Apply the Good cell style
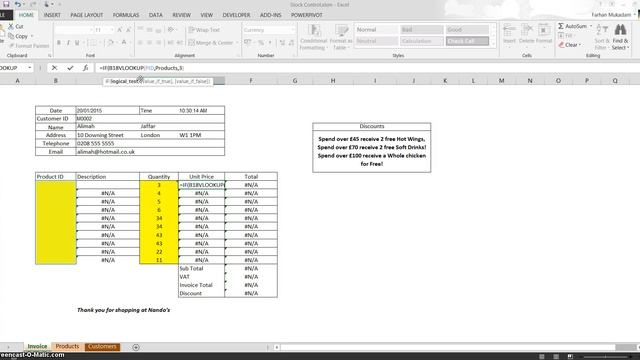The height and width of the screenshot is (360, 640). click(467, 29)
